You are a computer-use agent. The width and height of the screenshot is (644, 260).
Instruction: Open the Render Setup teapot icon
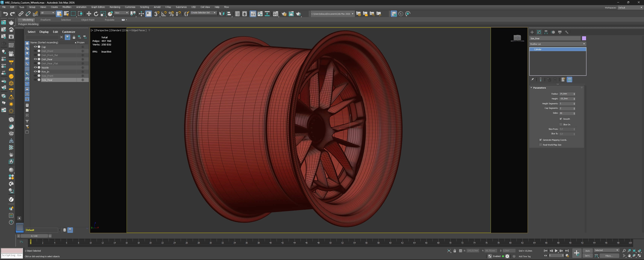(x=284, y=14)
